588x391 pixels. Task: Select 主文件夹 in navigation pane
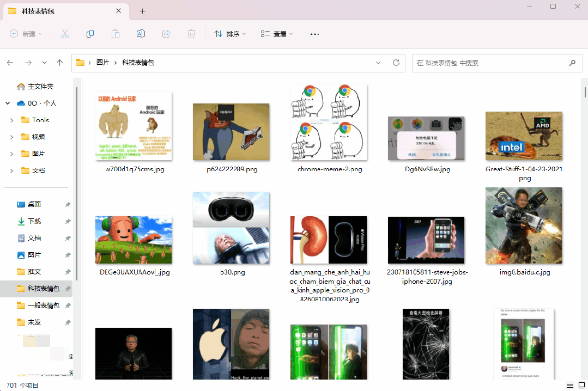point(35,87)
